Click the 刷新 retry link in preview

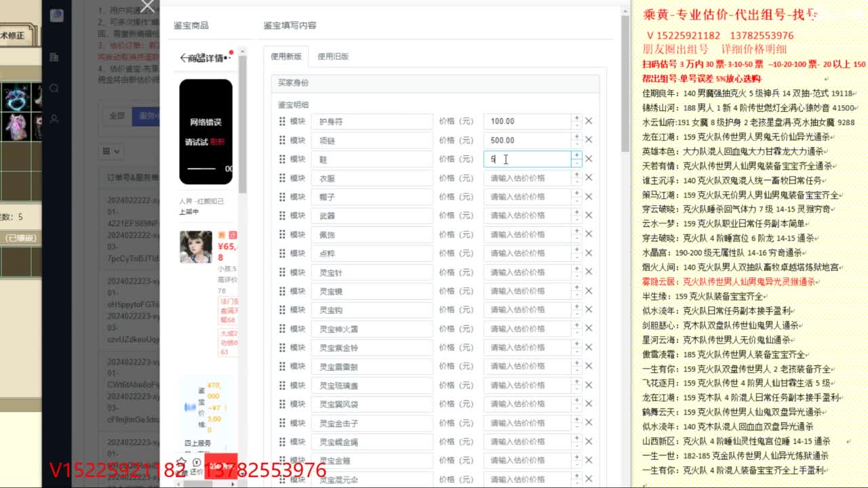click(x=217, y=142)
